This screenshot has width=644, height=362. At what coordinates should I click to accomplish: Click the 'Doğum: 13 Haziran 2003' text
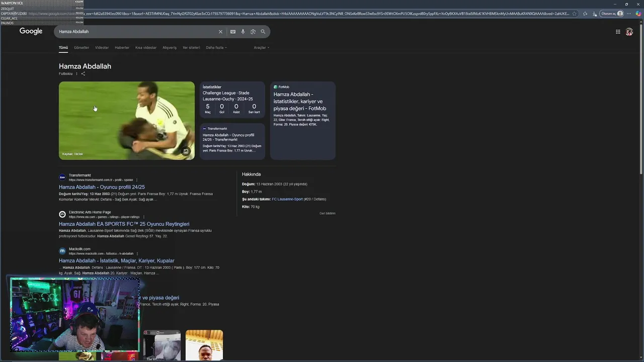(275, 184)
